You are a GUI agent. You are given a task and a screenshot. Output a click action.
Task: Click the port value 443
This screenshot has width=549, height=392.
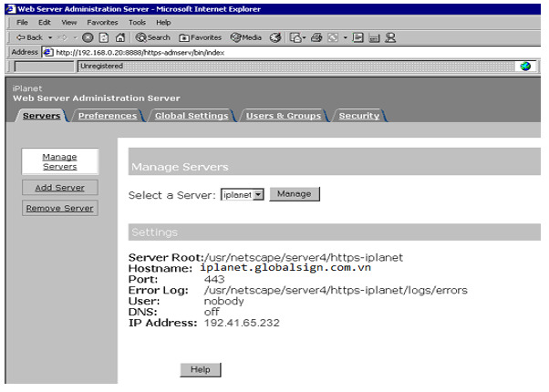pyautogui.click(x=214, y=279)
